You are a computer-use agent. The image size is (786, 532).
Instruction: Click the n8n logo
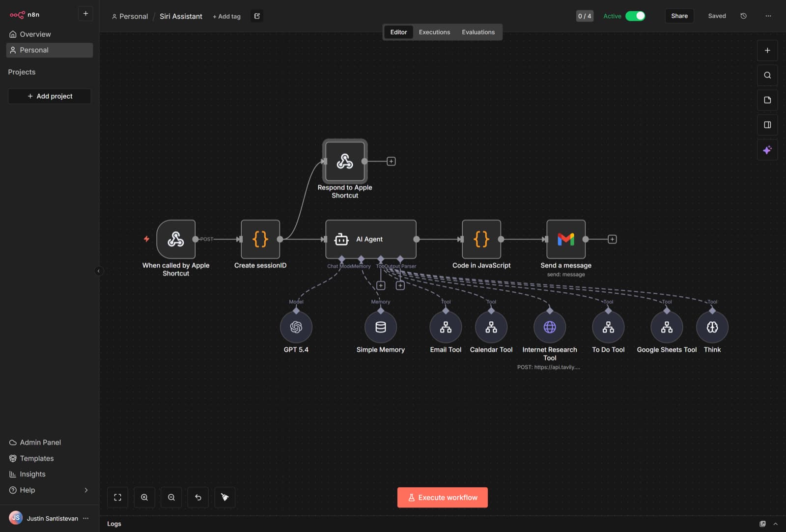click(24, 15)
